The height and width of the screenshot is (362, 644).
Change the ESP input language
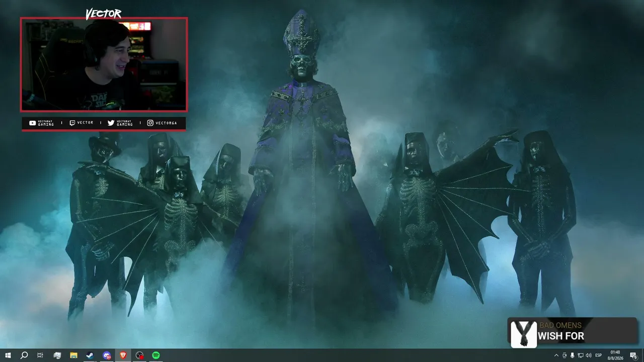click(x=599, y=355)
